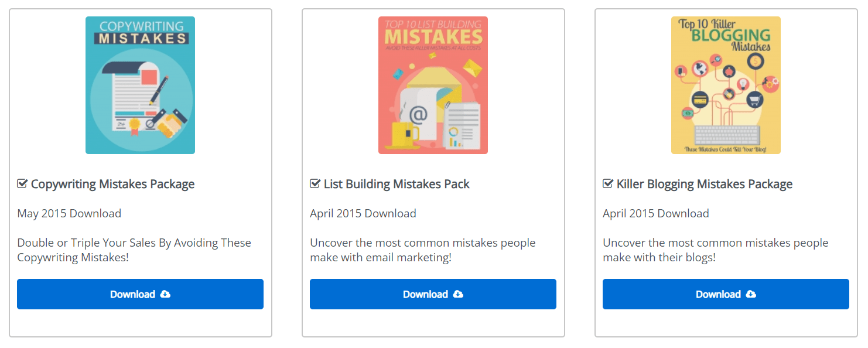Image resolution: width=868 pixels, height=348 pixels.
Task: Click the checkmark icon beside List Building Mistakes Pack
Action: pyautogui.click(x=315, y=184)
